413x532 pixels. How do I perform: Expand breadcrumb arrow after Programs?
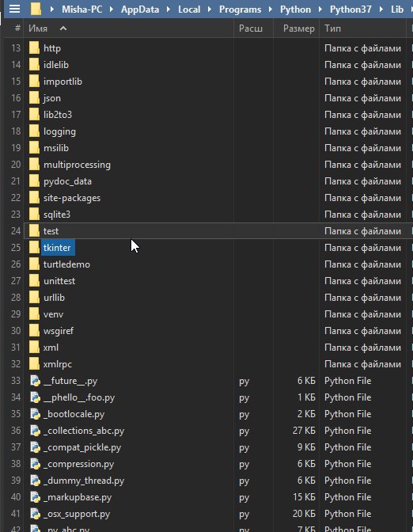click(x=271, y=9)
